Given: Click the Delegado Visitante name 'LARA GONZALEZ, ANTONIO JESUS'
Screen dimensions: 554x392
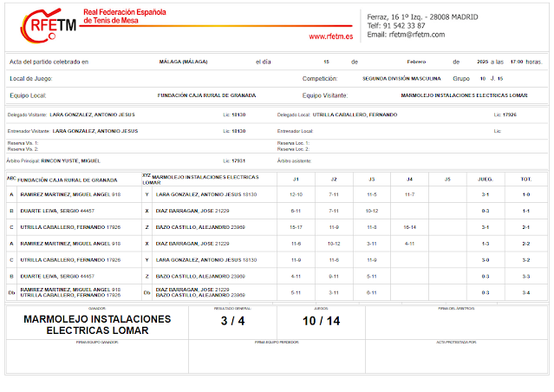Looking at the screenshot, I should pyautogui.click(x=92, y=114).
